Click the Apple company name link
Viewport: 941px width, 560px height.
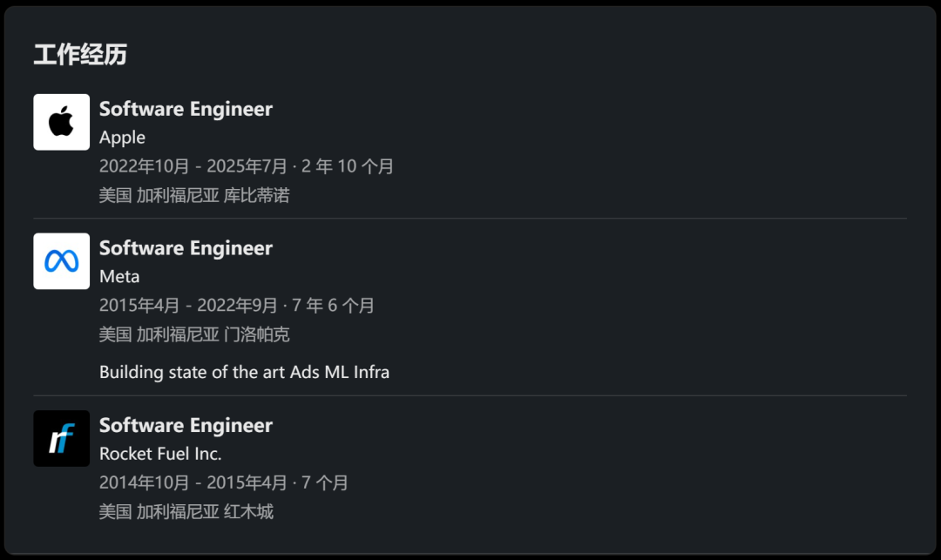[122, 137]
